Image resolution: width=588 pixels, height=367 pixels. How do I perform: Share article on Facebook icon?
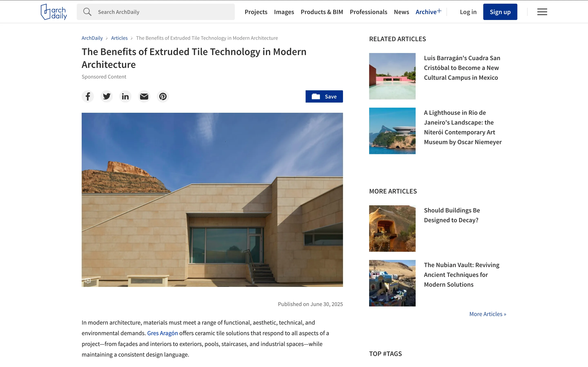[x=88, y=96]
